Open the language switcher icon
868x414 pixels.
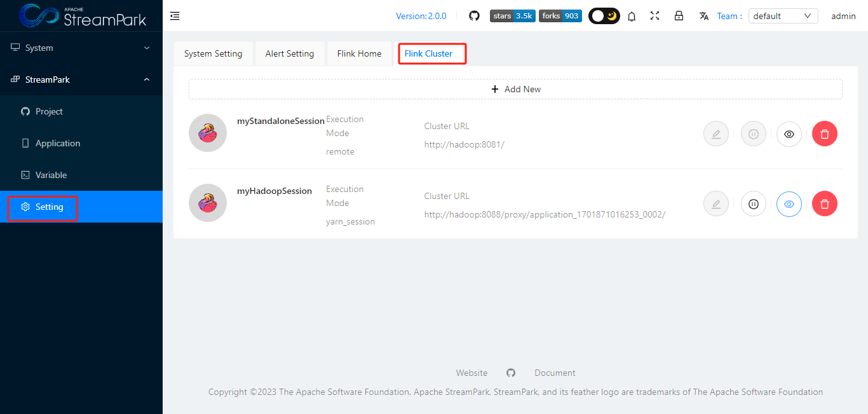703,16
